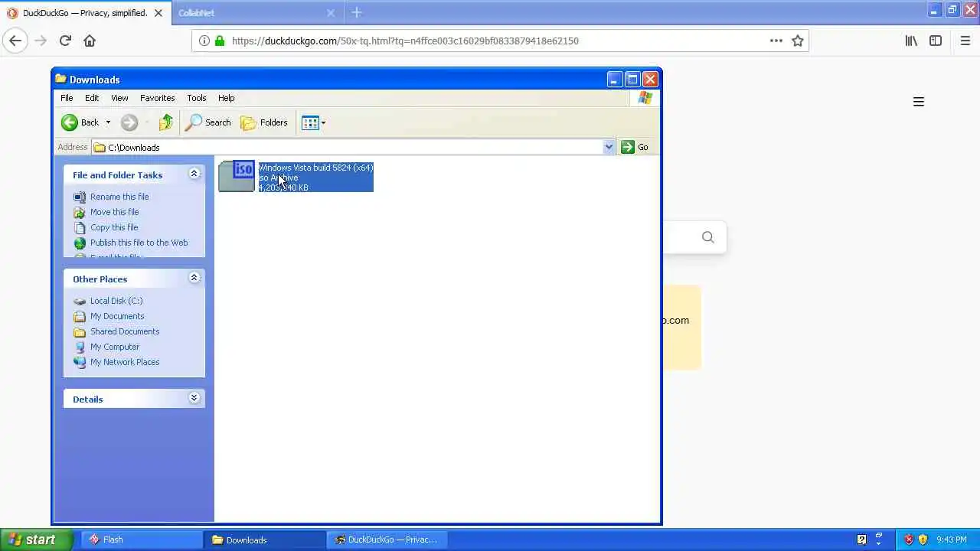Click the yellow shield tray icon
Viewport: 980px width, 551px height.
coord(923,540)
